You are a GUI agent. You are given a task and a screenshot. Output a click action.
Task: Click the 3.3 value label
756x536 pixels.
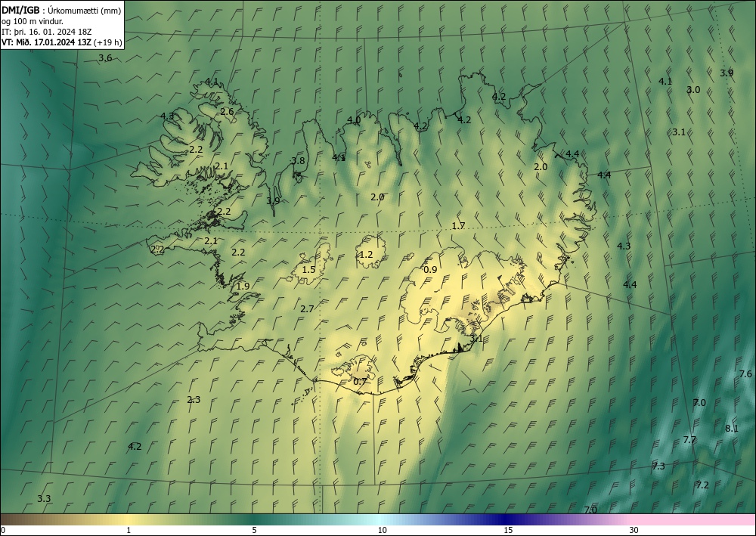(x=44, y=499)
